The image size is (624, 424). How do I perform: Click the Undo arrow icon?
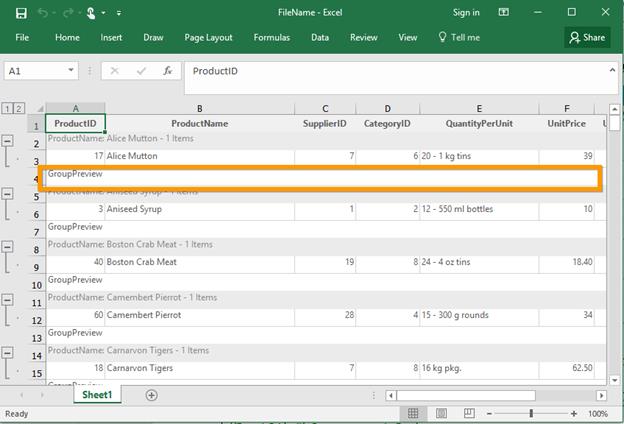[x=43, y=13]
